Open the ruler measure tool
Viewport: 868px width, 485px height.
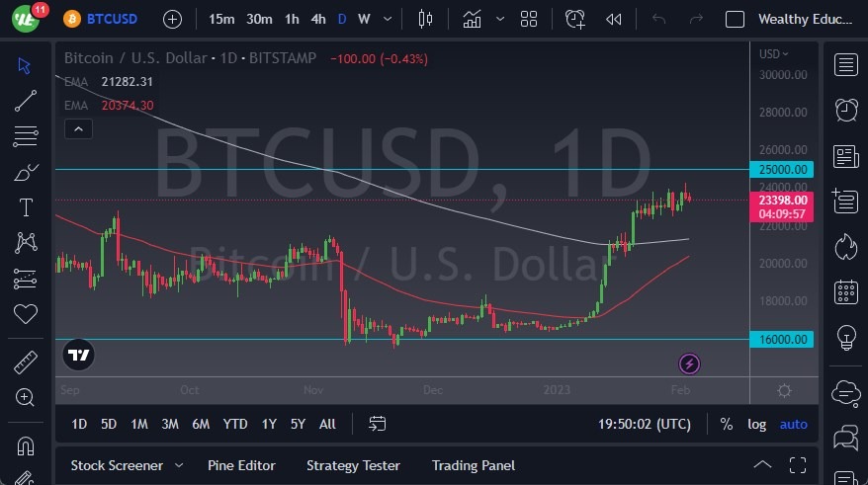(26, 364)
